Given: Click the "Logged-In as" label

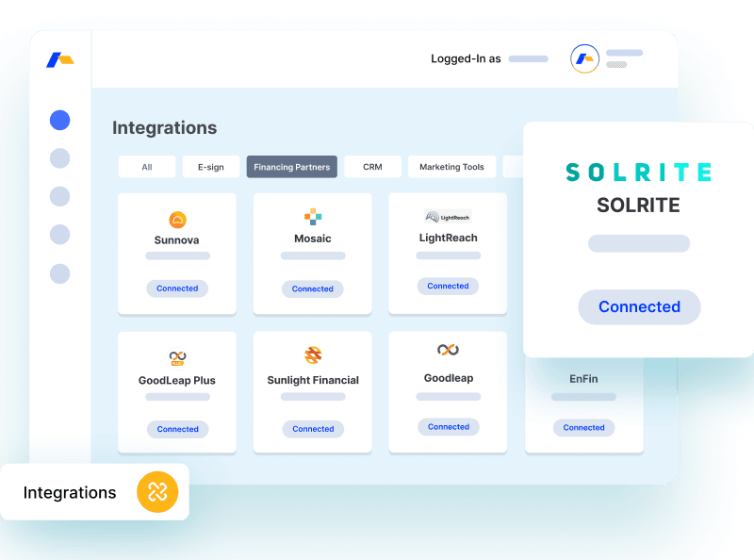Looking at the screenshot, I should tap(466, 58).
